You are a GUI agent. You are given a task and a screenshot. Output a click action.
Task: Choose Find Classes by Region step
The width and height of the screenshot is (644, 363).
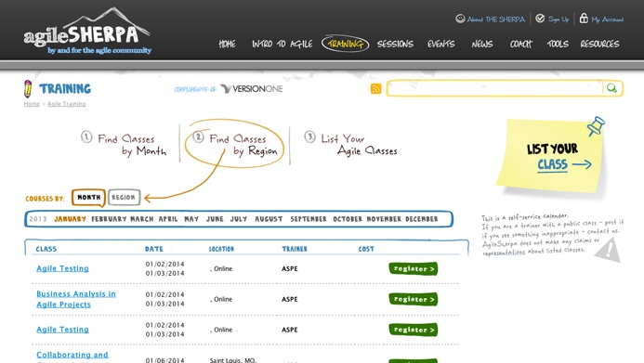(234, 144)
